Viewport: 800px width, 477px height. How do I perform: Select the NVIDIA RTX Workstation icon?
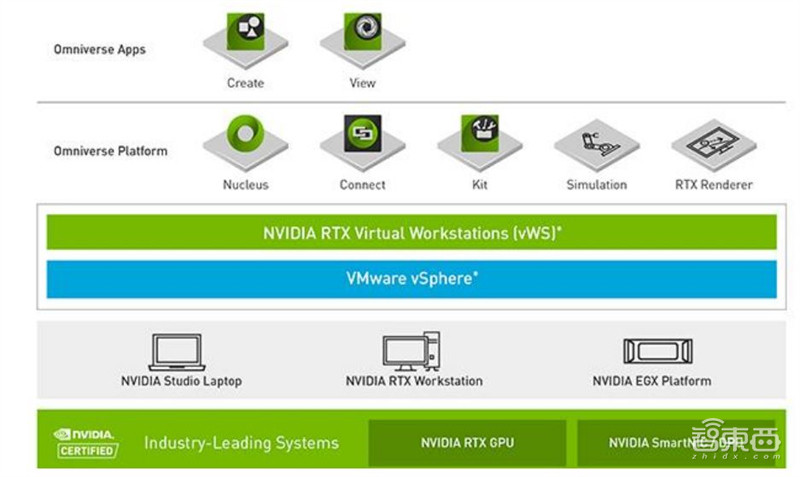tap(413, 352)
